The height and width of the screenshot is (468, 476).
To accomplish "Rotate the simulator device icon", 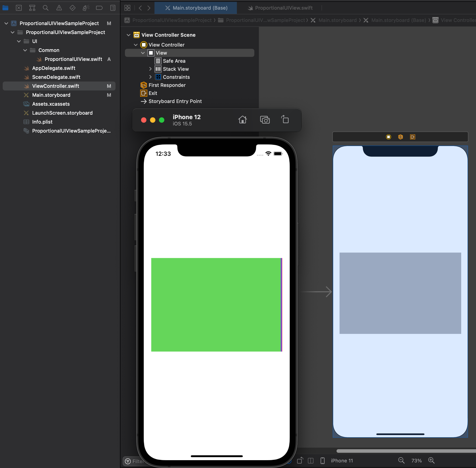I will [285, 120].
